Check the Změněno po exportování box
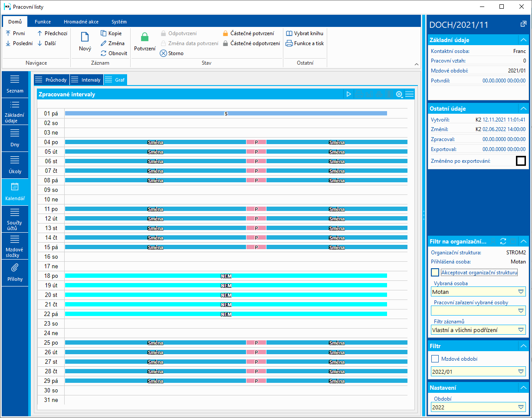 coord(521,161)
